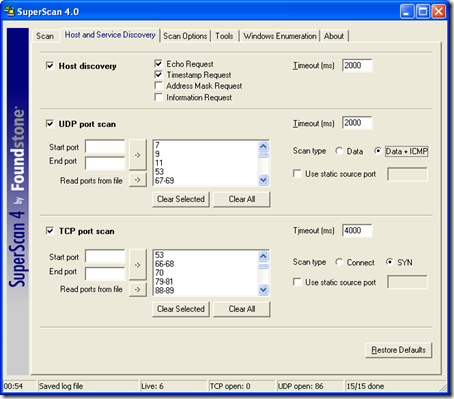Image resolution: width=454 pixels, height=399 pixels.
Task: Select port range 88-89 in TCP list
Action: pos(206,290)
